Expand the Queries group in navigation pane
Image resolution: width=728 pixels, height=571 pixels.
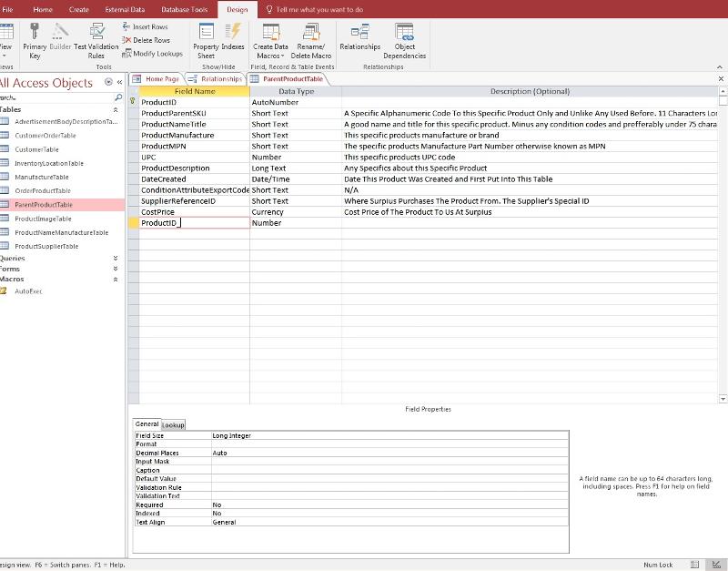pyautogui.click(x=116, y=259)
